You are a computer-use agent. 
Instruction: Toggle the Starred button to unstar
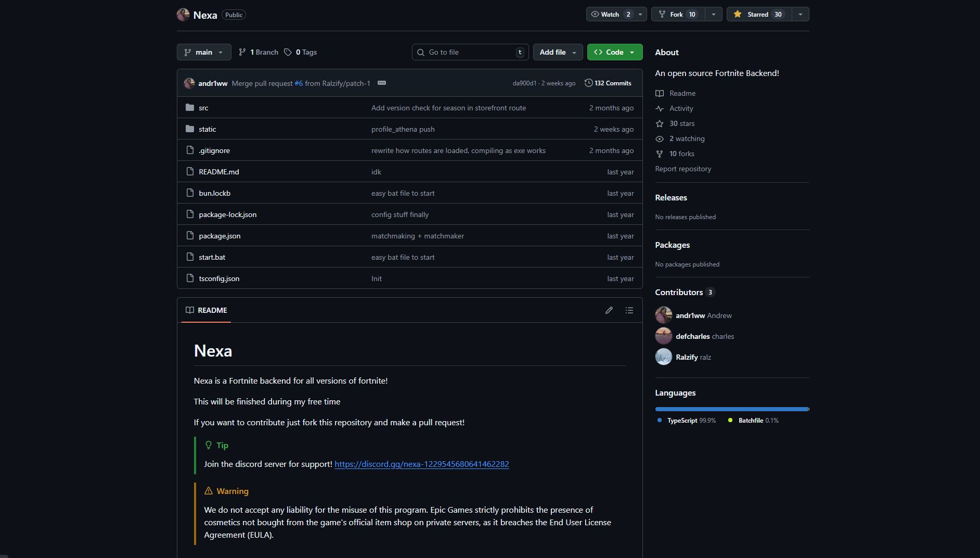759,15
